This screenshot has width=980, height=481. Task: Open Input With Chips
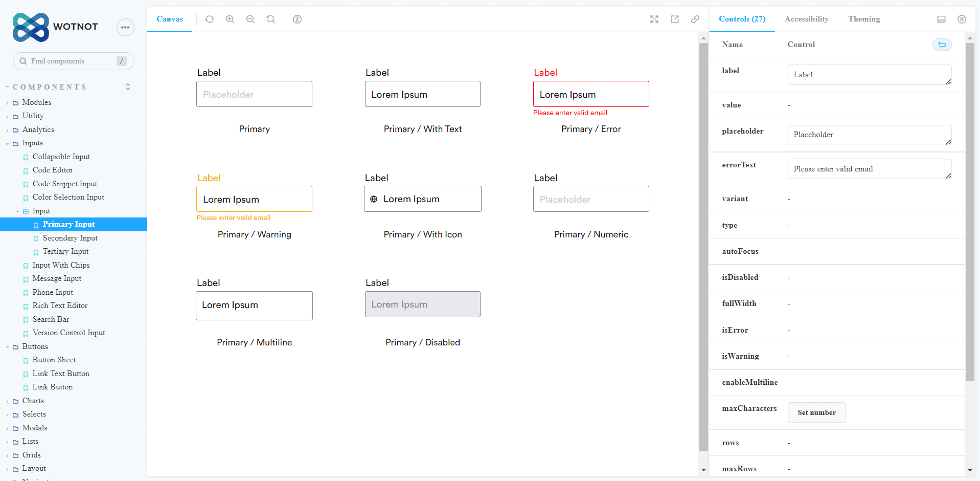coord(61,265)
